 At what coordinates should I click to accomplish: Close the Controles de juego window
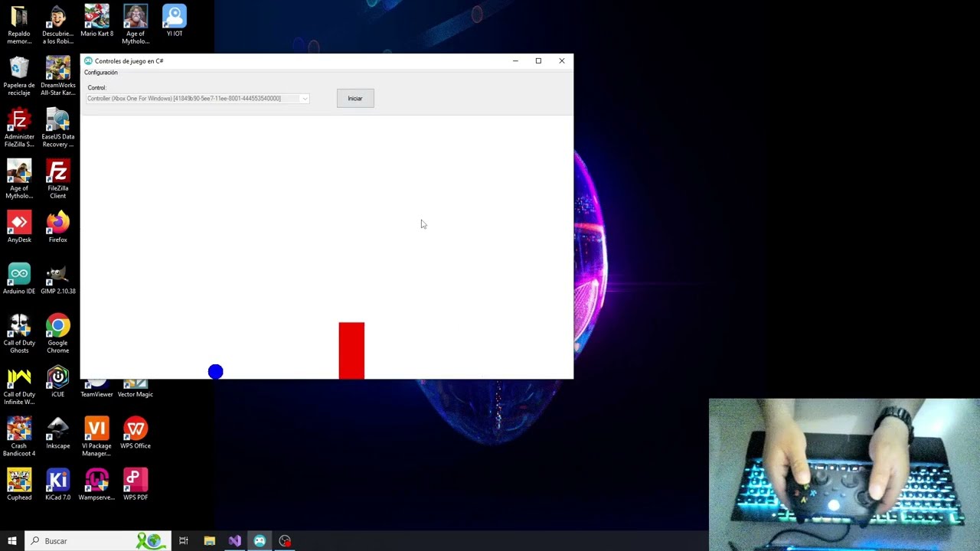click(562, 60)
